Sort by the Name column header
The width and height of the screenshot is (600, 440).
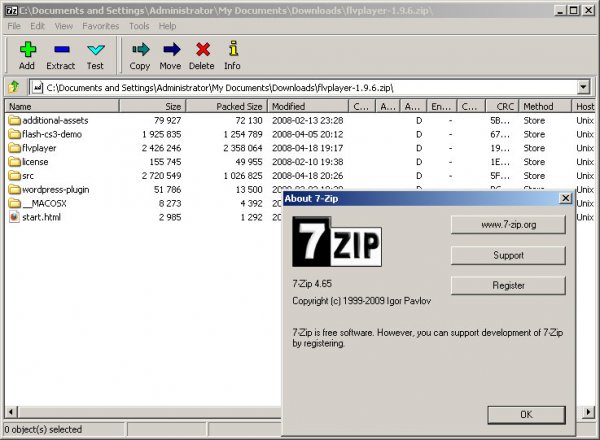pos(62,106)
